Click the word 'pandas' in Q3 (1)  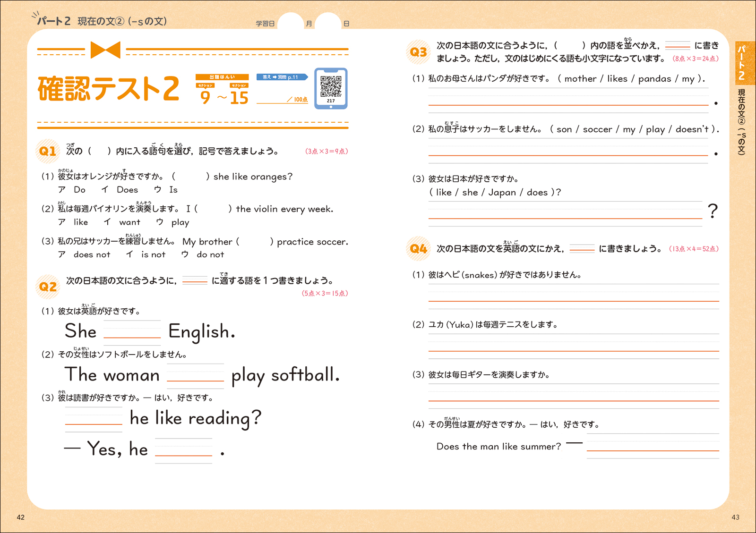click(654, 79)
